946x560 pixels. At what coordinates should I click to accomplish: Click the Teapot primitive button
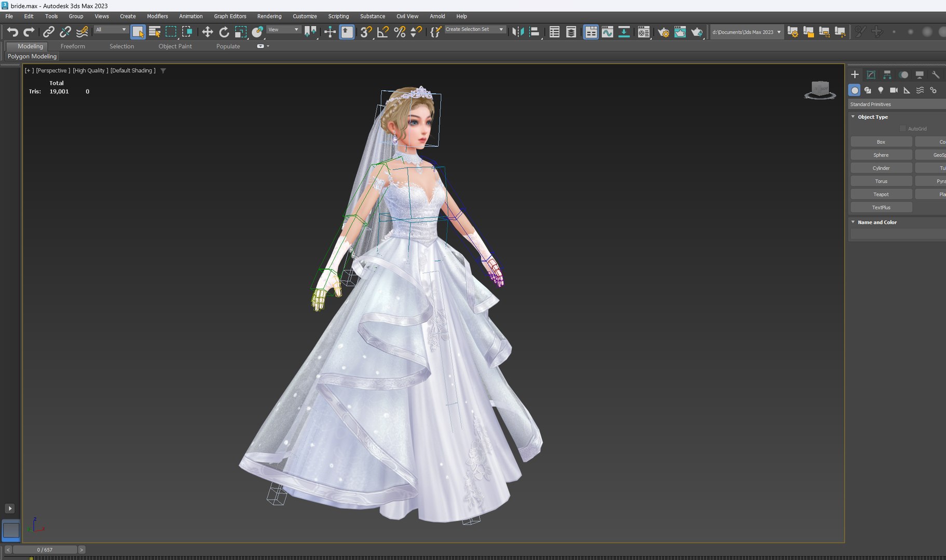pyautogui.click(x=881, y=194)
